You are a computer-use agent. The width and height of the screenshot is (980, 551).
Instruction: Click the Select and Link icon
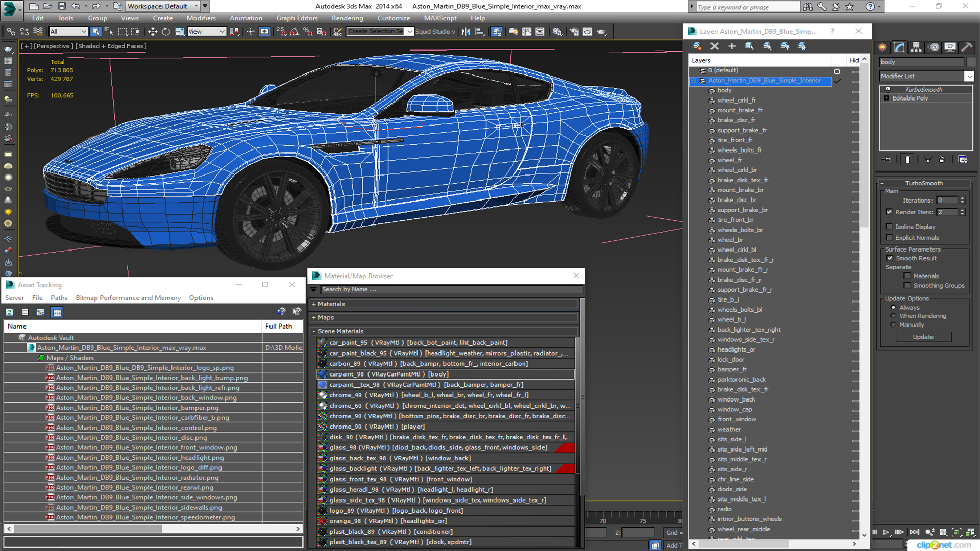point(11,32)
